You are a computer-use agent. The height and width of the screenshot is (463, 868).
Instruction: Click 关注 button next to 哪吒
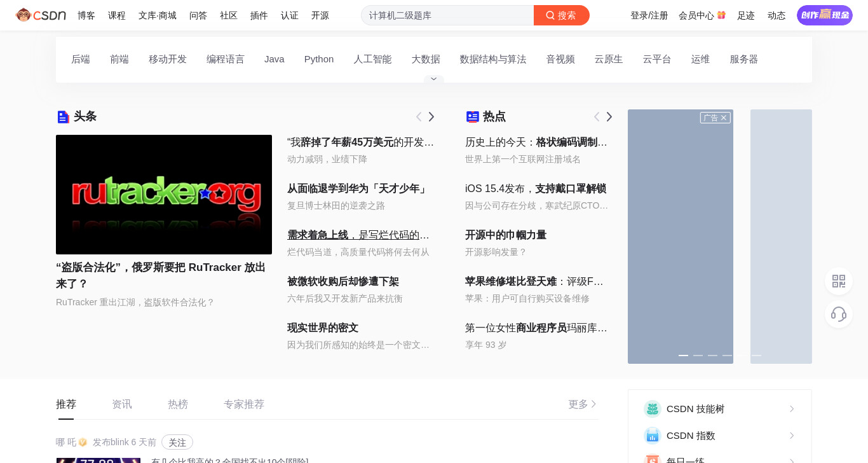pyautogui.click(x=177, y=442)
